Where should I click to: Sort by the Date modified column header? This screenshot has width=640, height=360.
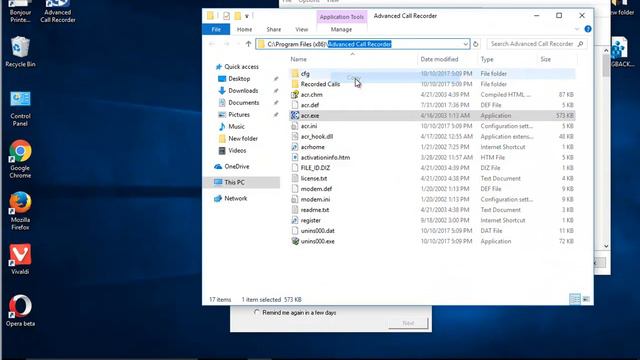coord(448,59)
